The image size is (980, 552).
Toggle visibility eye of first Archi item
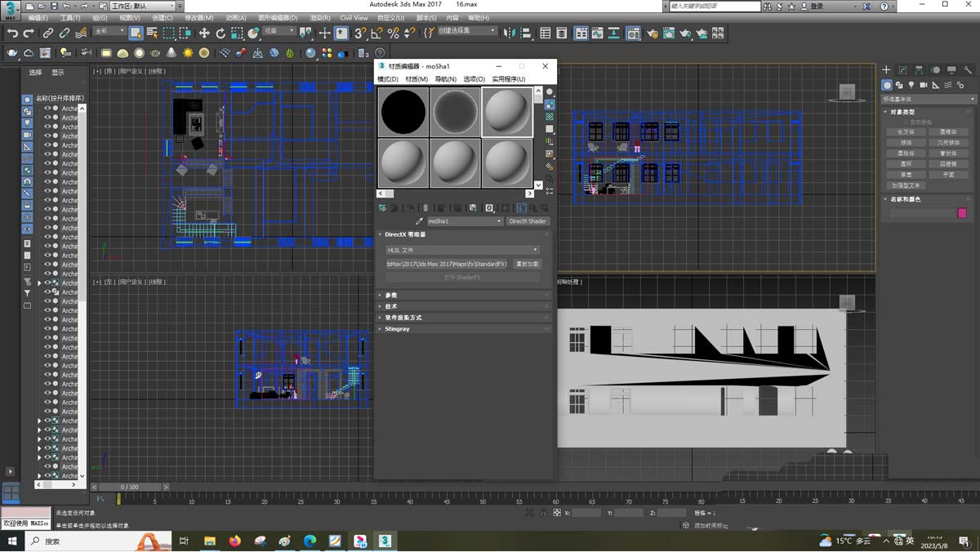click(47, 108)
